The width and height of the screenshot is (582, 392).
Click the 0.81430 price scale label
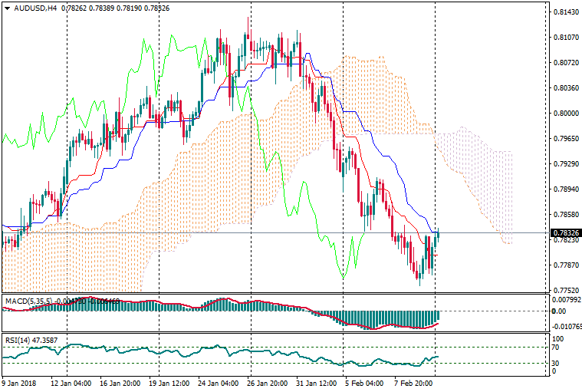point(564,12)
